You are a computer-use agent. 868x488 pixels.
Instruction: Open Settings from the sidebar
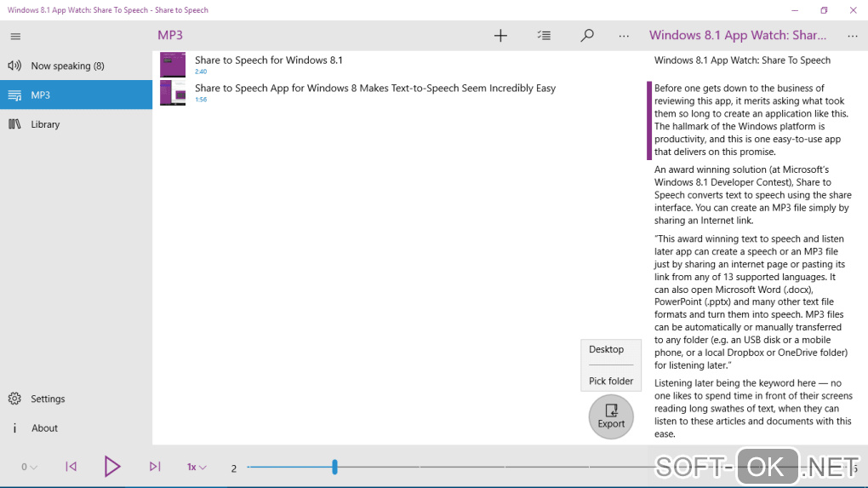pyautogui.click(x=76, y=399)
